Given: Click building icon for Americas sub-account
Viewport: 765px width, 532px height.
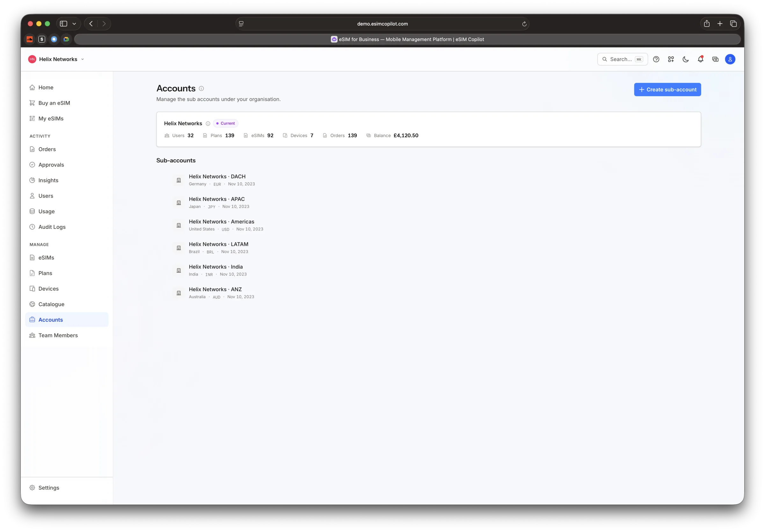Looking at the screenshot, I should click(178, 226).
